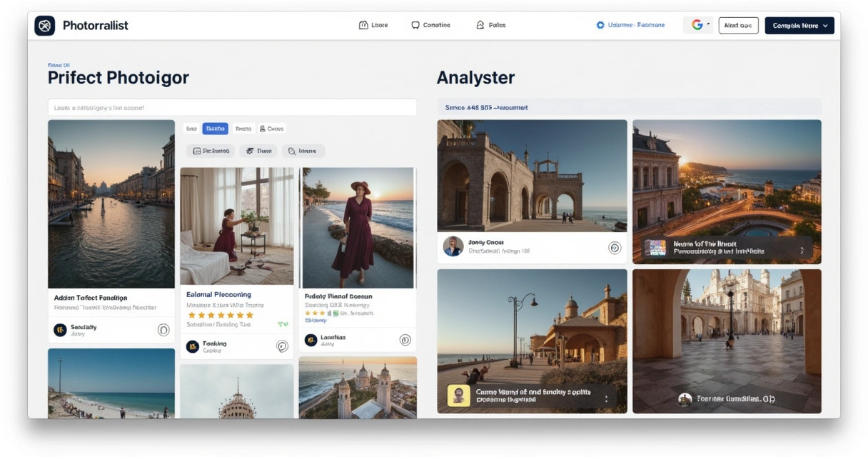Viewport: 868px width, 457px height.
Task: Open the aerial cathedral coast photo
Action: (x=358, y=388)
